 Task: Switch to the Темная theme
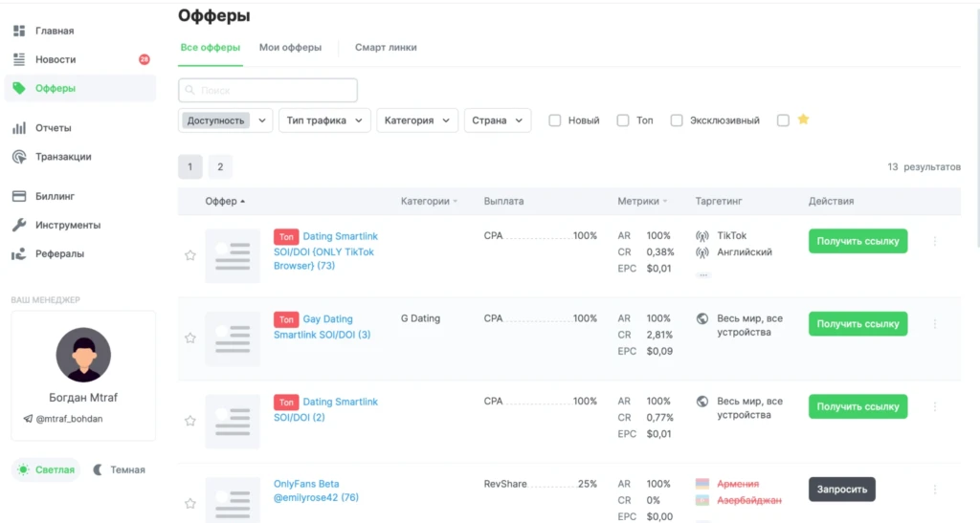tap(119, 470)
